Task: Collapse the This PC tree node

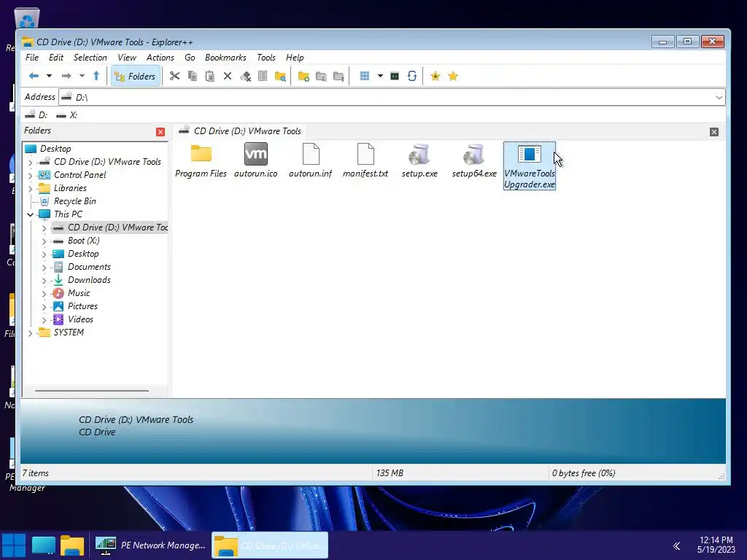Action: (31, 215)
